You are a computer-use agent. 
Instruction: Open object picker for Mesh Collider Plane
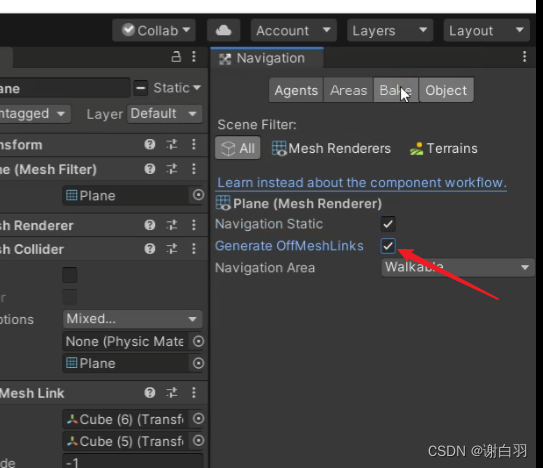[198, 363]
